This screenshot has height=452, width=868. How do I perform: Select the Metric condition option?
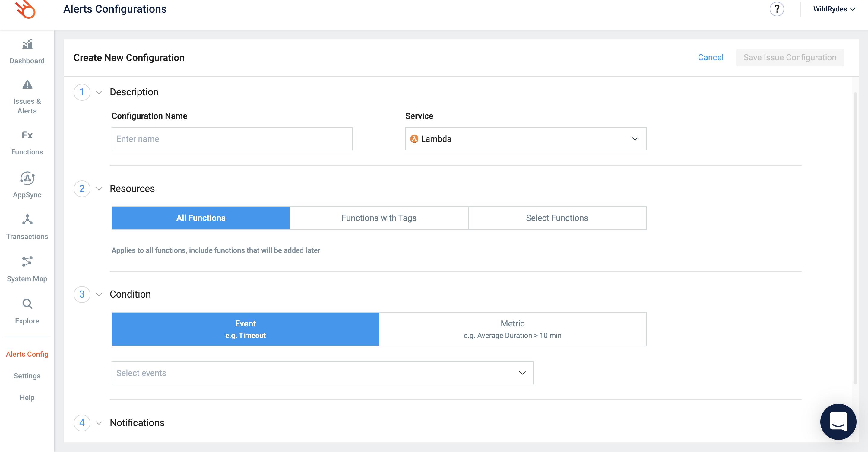[512, 329]
